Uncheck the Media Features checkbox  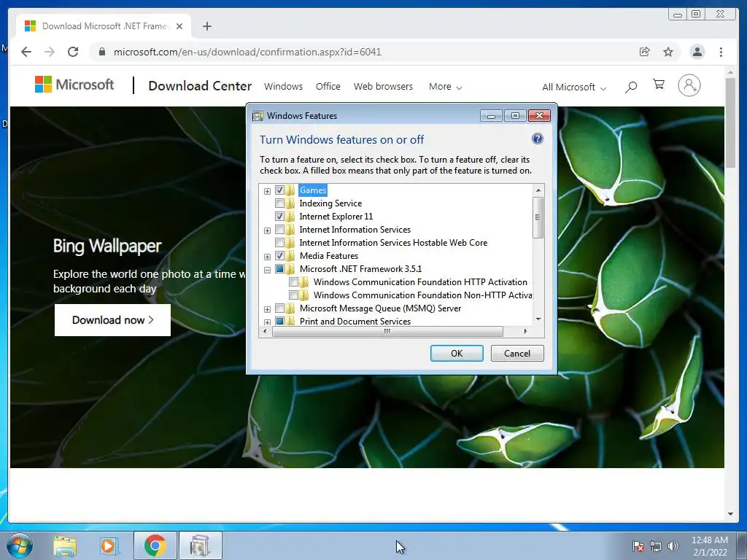click(279, 256)
